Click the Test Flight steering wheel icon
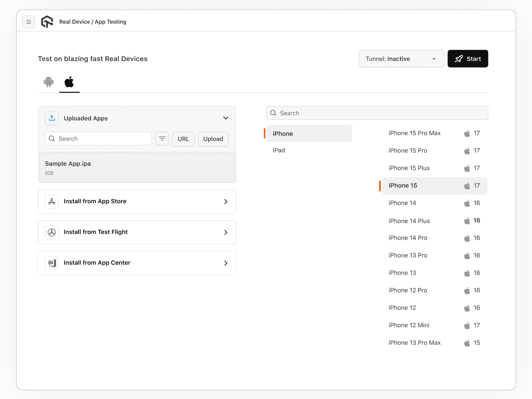This screenshot has width=532, height=399. [x=52, y=232]
